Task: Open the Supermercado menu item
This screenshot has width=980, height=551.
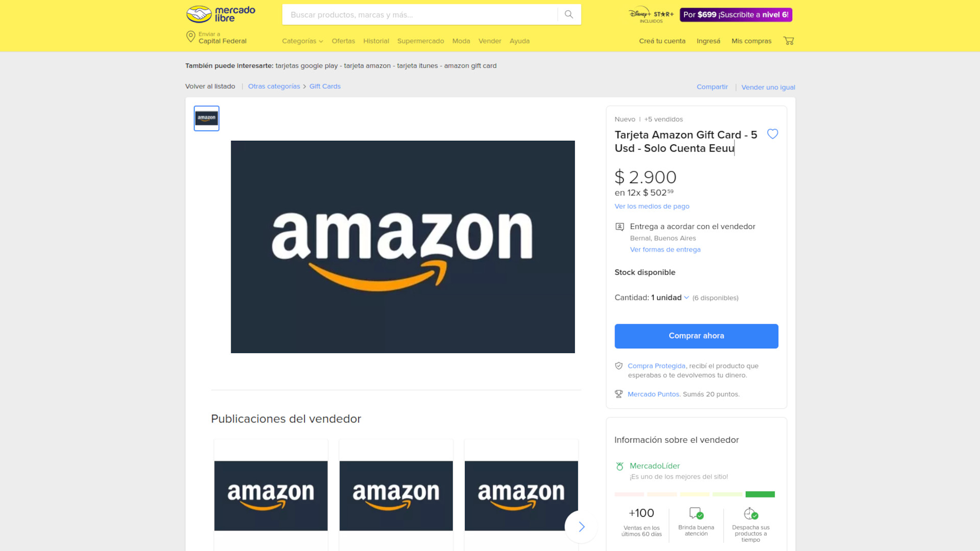Action: click(x=421, y=41)
